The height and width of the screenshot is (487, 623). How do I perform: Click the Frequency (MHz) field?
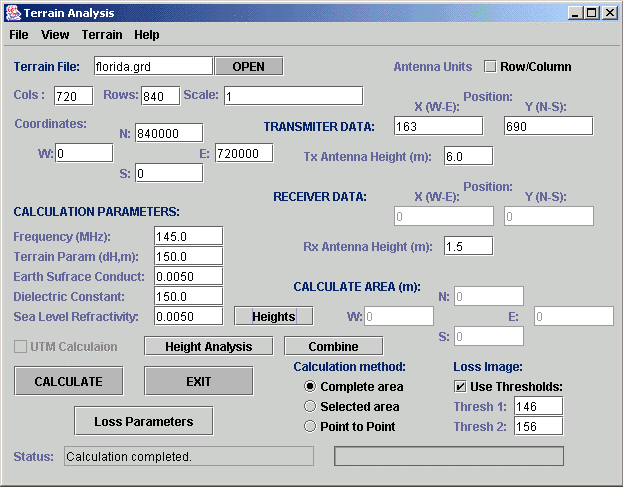[x=188, y=236]
